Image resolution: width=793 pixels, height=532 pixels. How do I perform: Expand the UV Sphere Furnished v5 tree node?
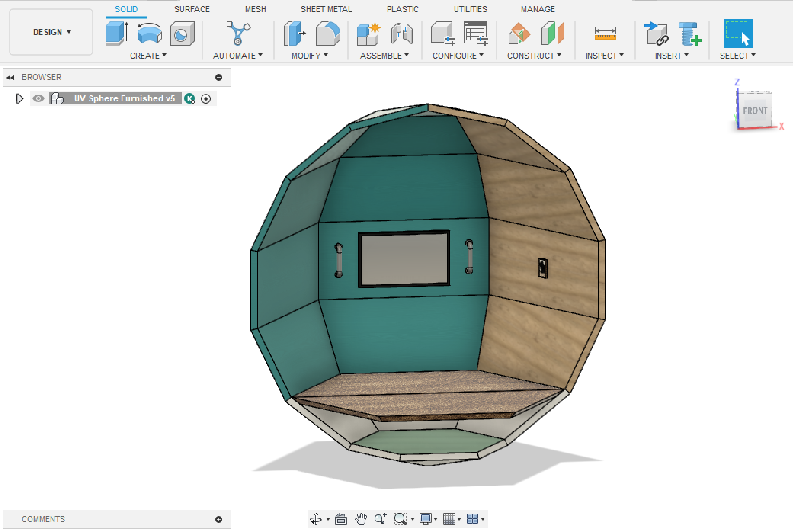click(19, 99)
